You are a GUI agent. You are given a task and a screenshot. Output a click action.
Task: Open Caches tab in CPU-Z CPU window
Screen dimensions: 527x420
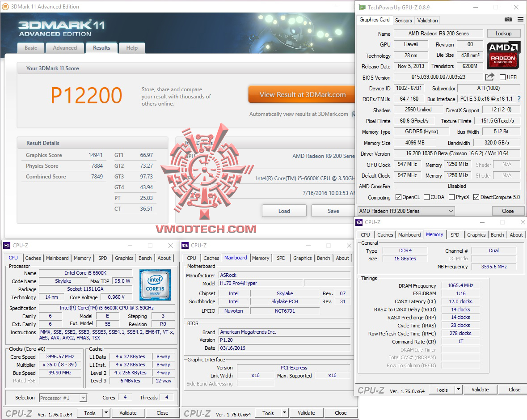(x=33, y=258)
